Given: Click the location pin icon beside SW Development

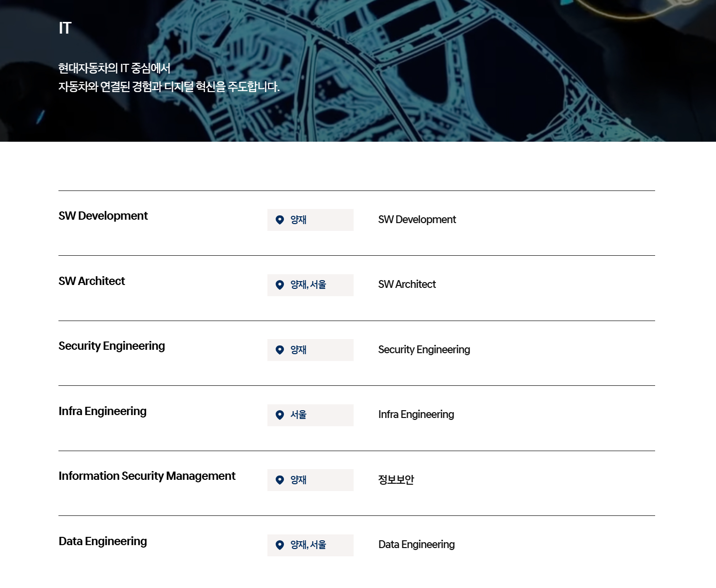Looking at the screenshot, I should click(x=280, y=220).
